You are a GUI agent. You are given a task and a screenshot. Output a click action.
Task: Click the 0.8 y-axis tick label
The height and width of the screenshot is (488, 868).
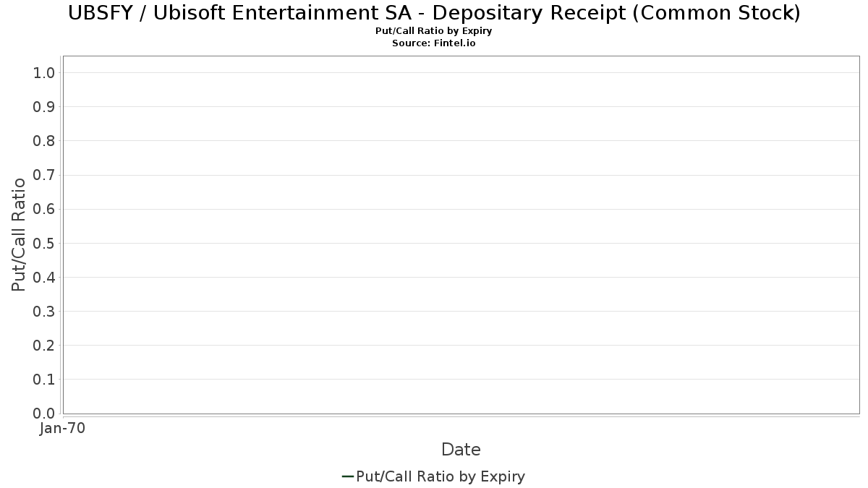[x=44, y=141]
